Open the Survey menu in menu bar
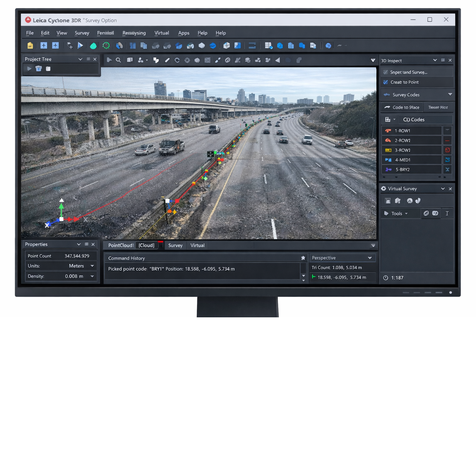 82,33
